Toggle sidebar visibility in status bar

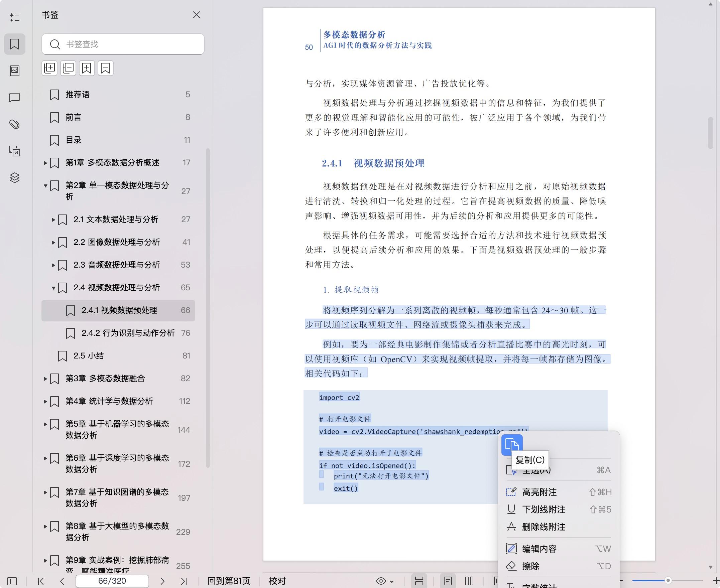click(x=12, y=582)
